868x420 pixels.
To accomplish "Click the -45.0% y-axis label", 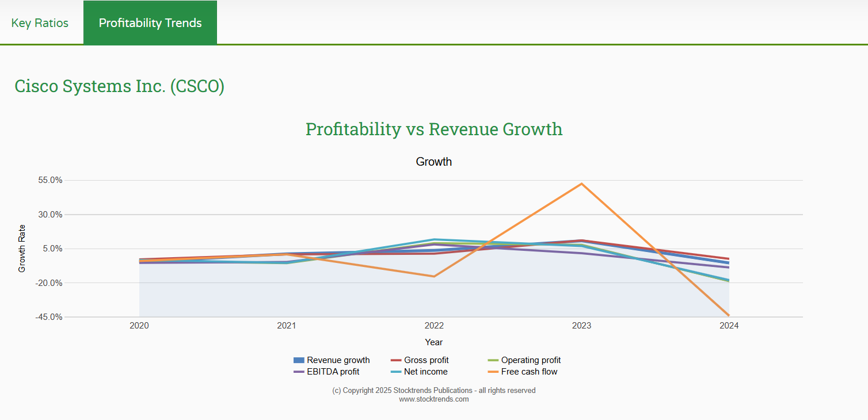I will 47,317.
